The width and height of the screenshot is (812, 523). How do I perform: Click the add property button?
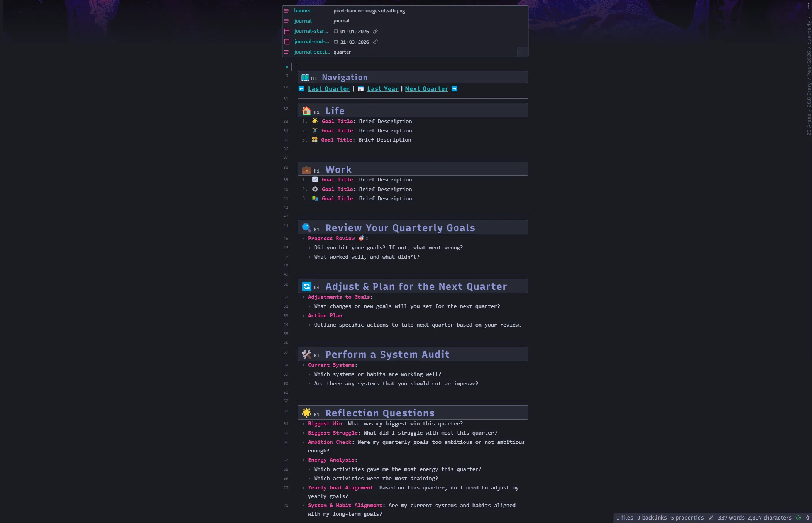(x=523, y=51)
